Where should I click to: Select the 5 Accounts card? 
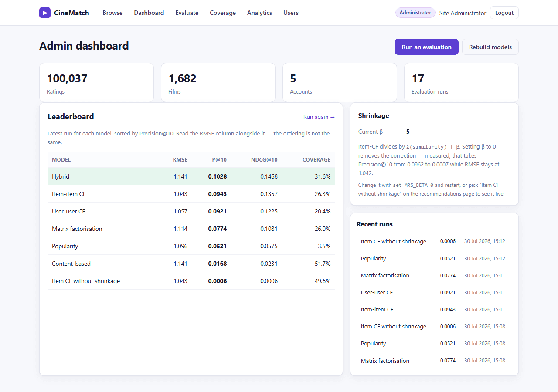click(x=340, y=83)
